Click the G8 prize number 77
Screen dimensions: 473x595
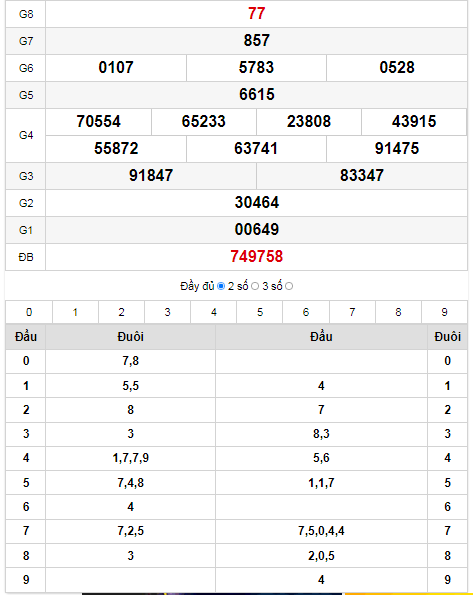[x=257, y=14]
